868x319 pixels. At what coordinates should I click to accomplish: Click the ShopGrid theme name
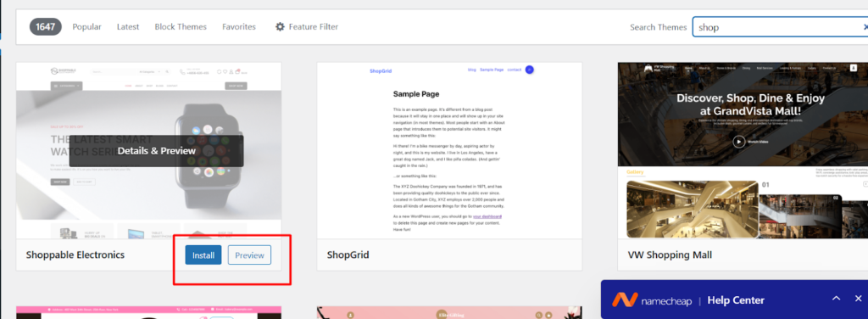[348, 255]
